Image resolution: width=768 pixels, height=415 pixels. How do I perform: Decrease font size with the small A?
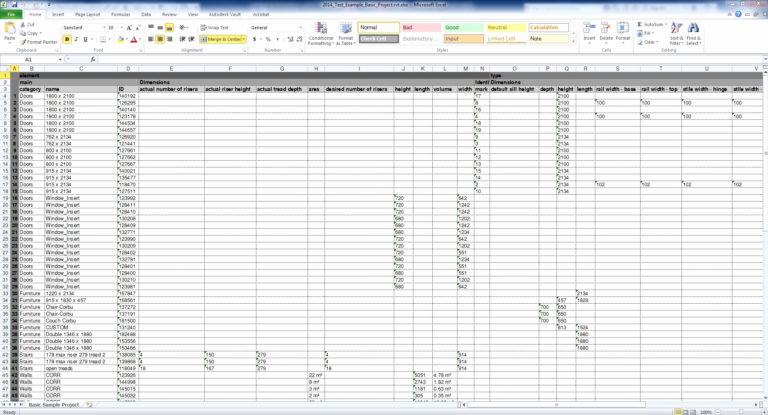[137, 28]
